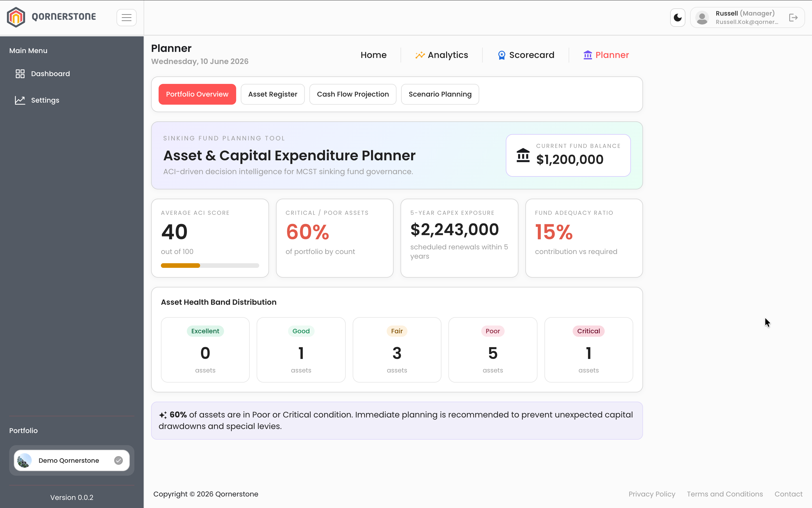This screenshot has height=508, width=812.
Task: Click the Qornerstone hexagon logo
Action: [x=16, y=18]
